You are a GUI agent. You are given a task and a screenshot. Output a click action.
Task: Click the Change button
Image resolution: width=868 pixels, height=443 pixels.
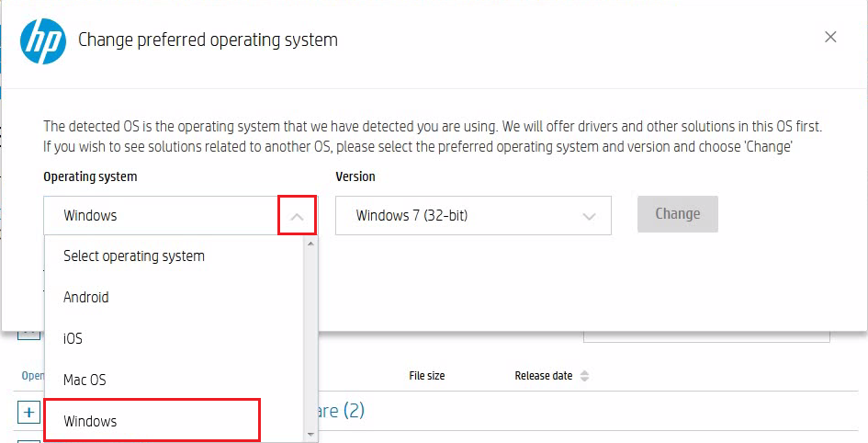[x=678, y=214]
